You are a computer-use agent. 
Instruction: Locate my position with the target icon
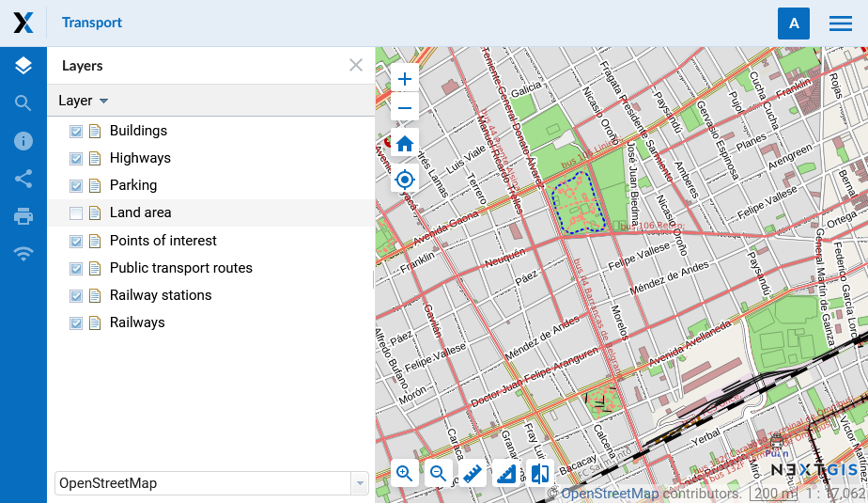pos(405,180)
